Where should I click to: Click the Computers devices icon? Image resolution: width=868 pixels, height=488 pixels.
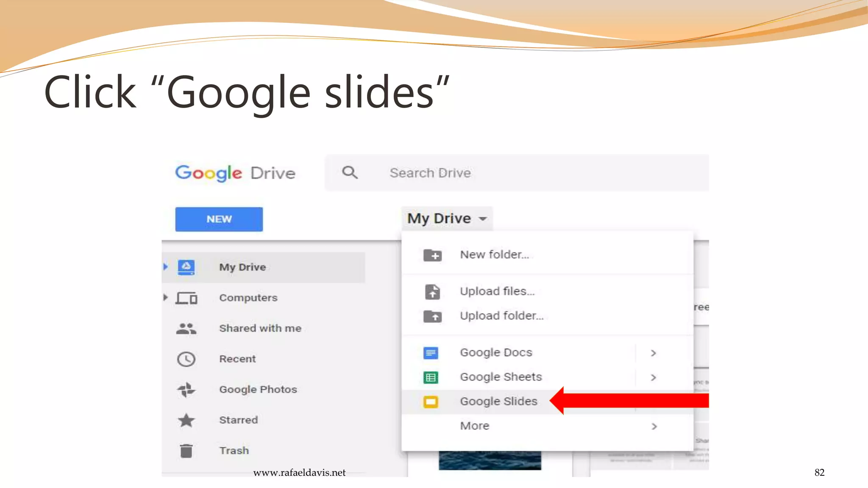pyautogui.click(x=187, y=298)
